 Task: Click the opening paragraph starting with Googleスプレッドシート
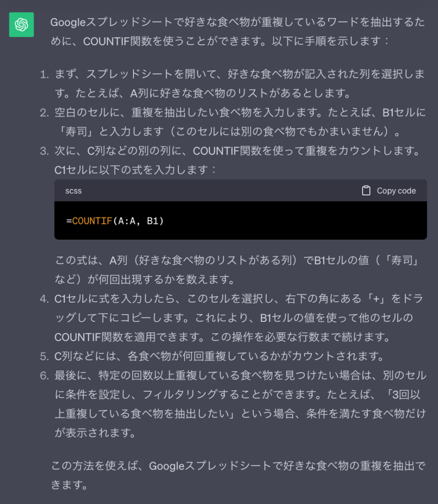(237, 31)
